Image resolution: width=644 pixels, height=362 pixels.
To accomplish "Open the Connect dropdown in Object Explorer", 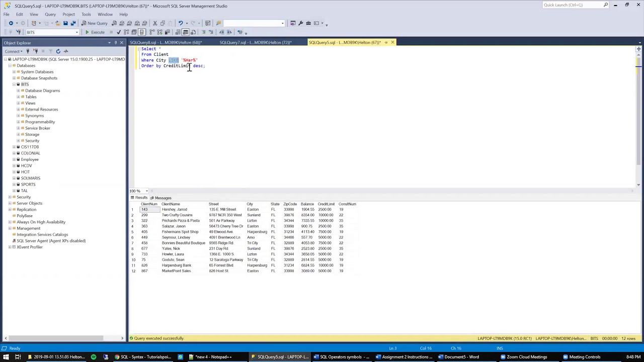I will point(14,51).
